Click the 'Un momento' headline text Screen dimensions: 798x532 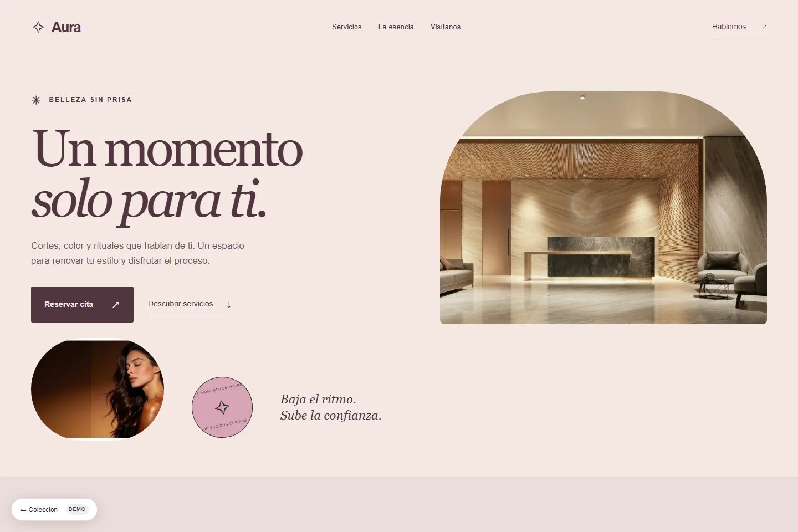point(167,149)
